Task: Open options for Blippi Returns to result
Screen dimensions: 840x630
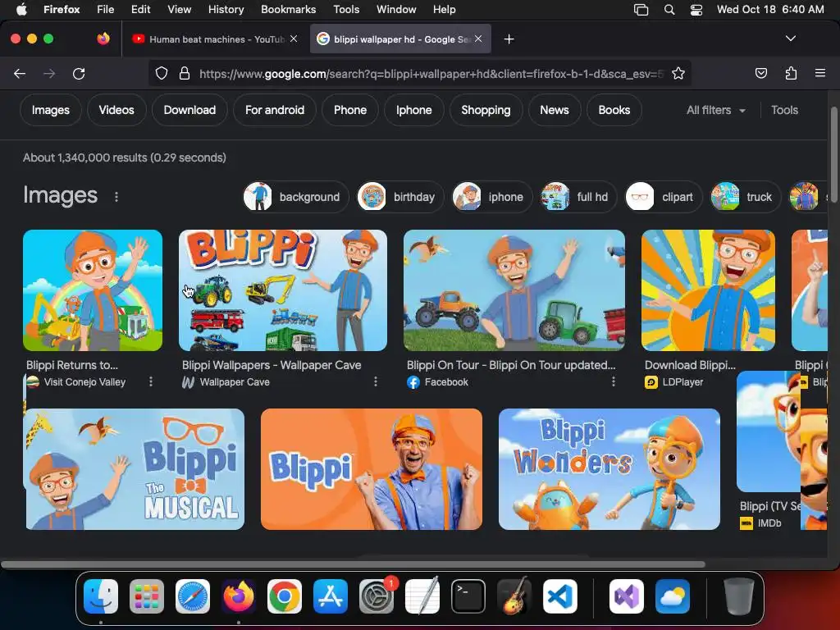Action: tap(151, 381)
